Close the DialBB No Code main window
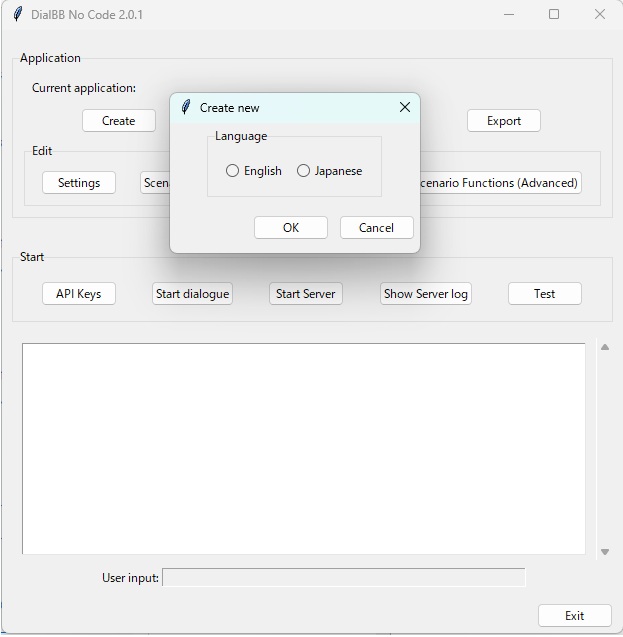 [599, 14]
